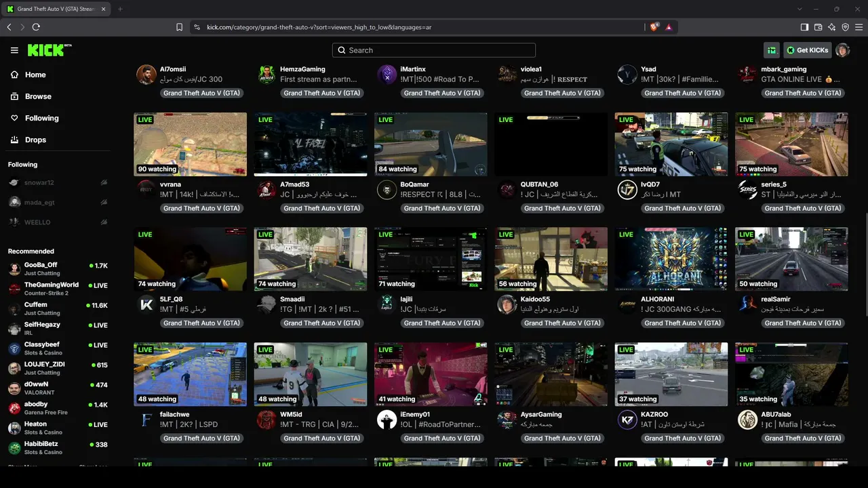
Task: Reload the page
Action: [x=36, y=27]
